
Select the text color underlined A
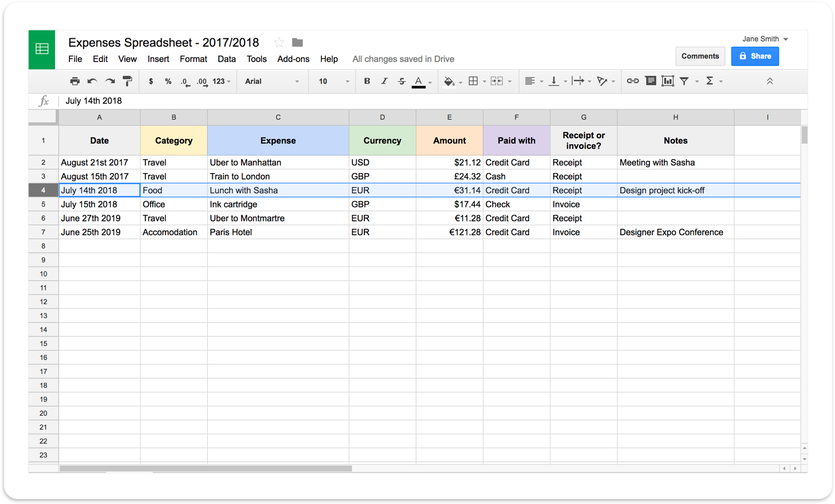click(x=418, y=82)
